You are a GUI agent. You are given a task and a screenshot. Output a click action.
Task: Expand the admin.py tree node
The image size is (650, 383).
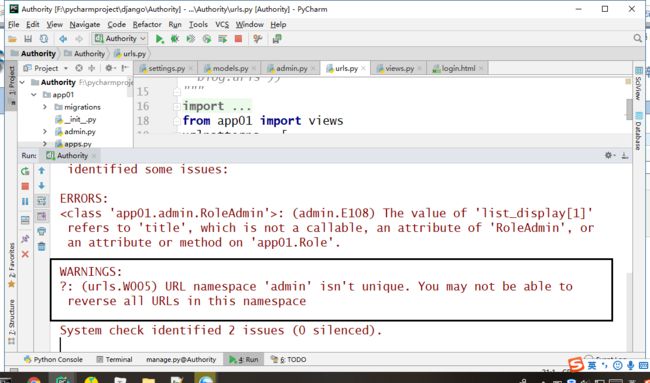click(45, 132)
